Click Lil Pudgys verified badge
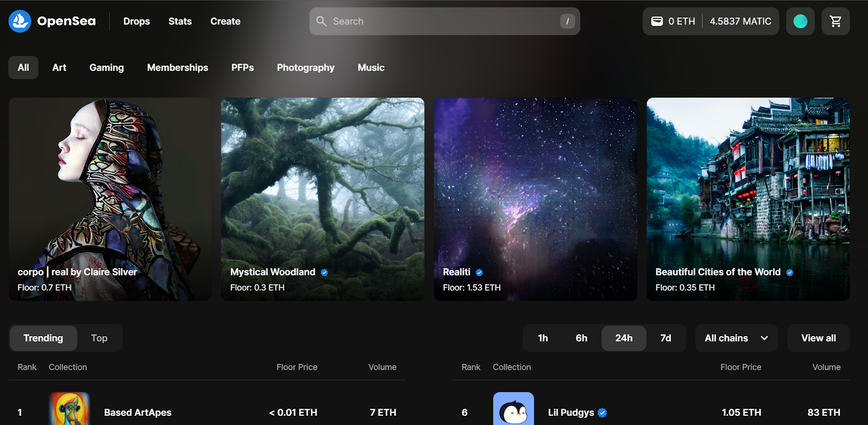 pos(602,413)
